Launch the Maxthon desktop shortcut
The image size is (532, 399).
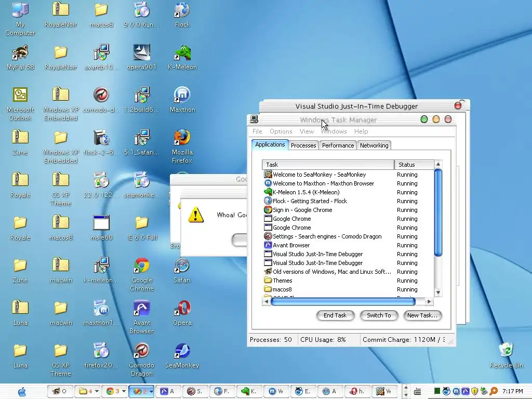(182, 100)
